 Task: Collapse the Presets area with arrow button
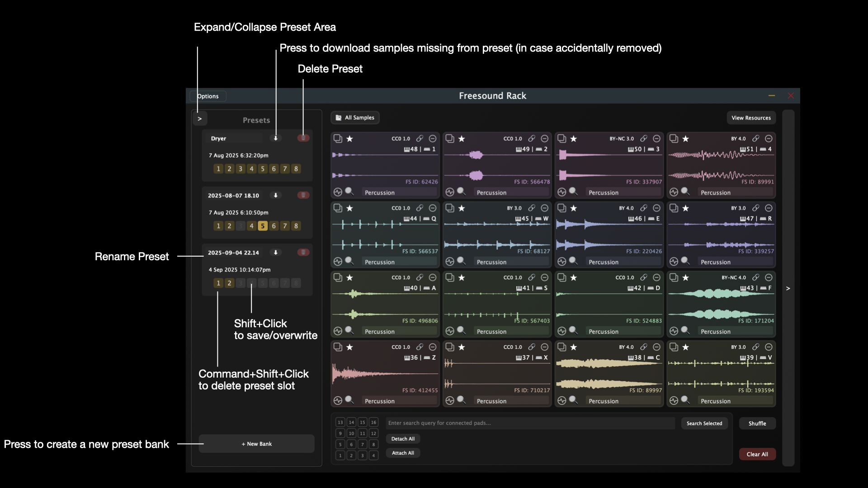[199, 119]
